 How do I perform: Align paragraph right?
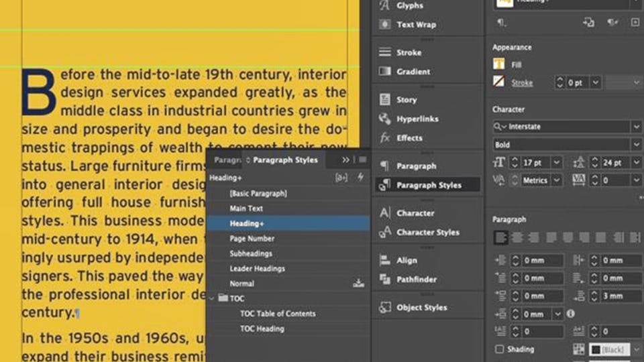[x=533, y=237]
